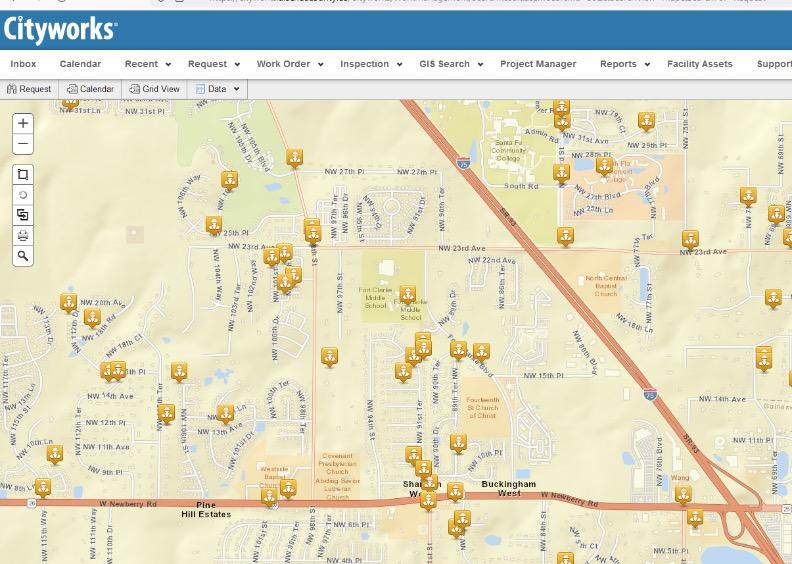The width and height of the screenshot is (792, 564).
Task: Select map marker above NW 23rd Ave by SR-93
Action: pyautogui.click(x=565, y=236)
